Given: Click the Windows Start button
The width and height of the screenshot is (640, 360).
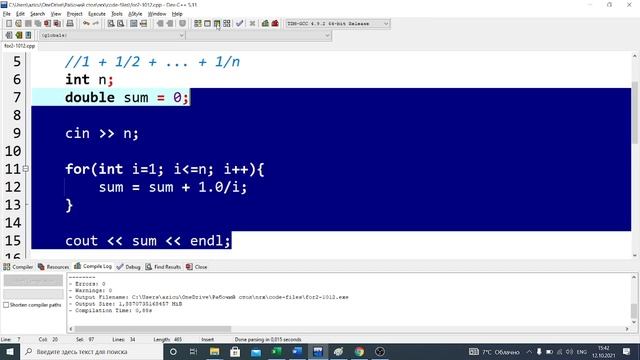Looking at the screenshot, I should [10, 351].
